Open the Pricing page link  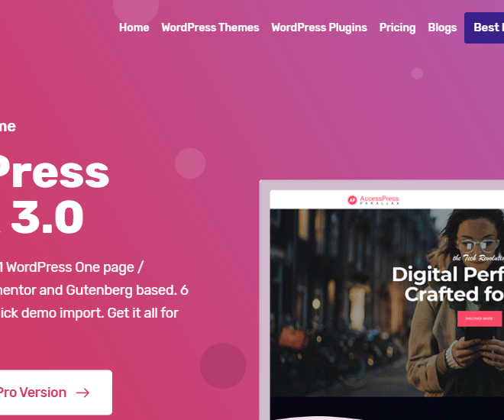(397, 27)
